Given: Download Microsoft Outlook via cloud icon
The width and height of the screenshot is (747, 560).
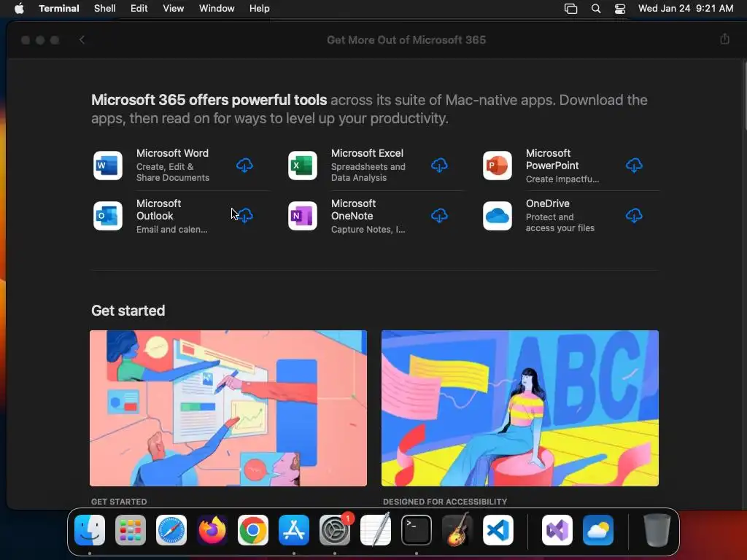Looking at the screenshot, I should [245, 216].
